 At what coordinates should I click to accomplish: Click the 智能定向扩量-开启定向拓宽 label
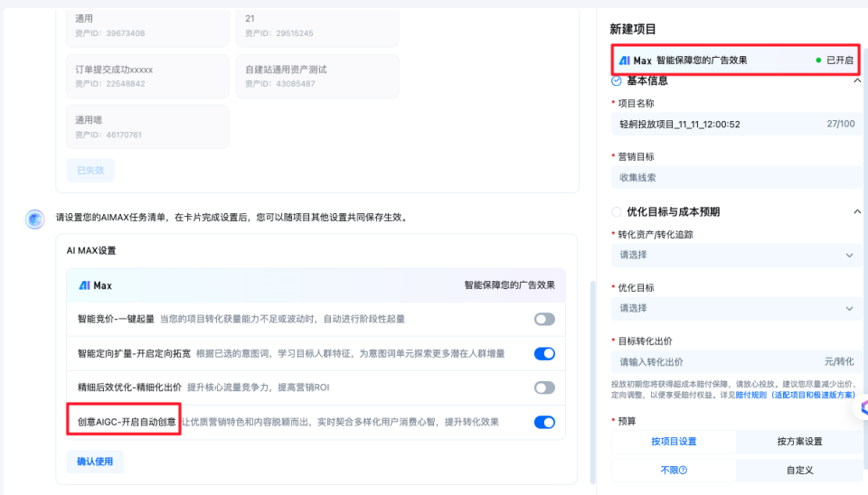[134, 353]
